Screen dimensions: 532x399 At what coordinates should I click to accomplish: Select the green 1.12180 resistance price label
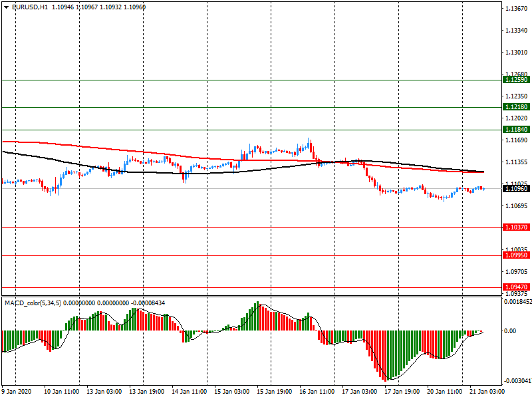[x=517, y=107]
